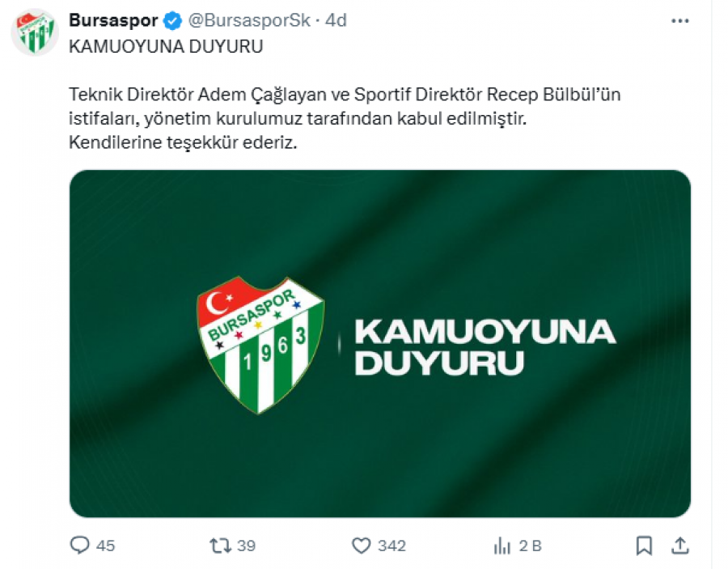Click the Bursaspor profile avatar
Image resolution: width=728 pixels, height=569 pixels.
[x=36, y=32]
